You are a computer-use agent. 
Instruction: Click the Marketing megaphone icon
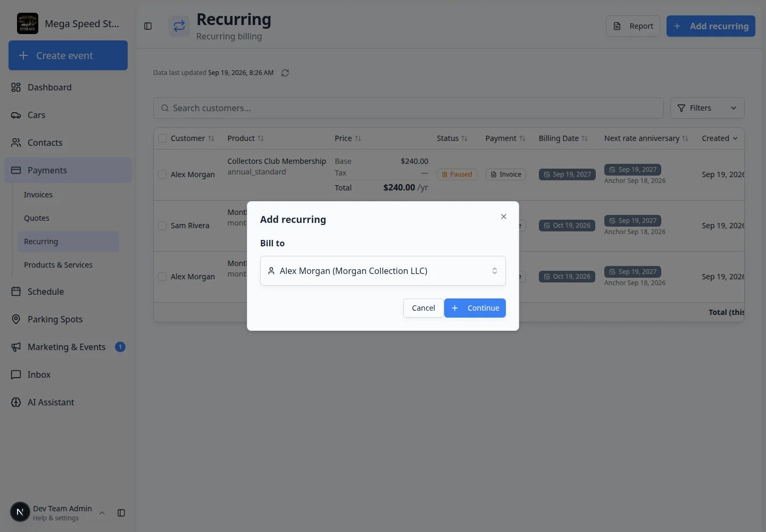(16, 347)
